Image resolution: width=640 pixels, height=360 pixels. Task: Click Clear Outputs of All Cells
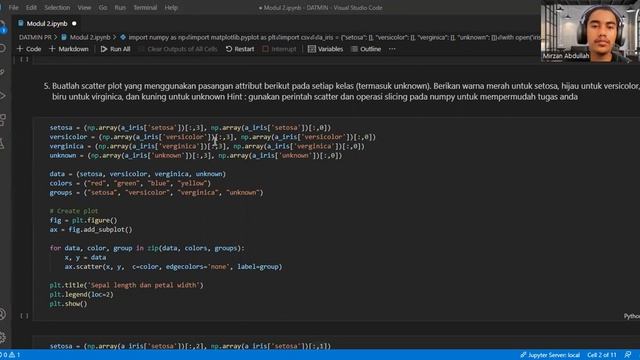pos(178,49)
